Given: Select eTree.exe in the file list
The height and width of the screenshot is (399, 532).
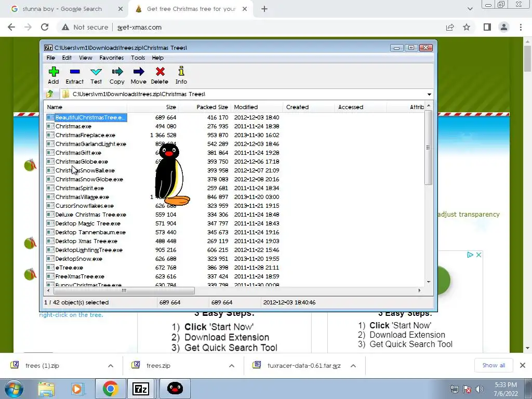Looking at the screenshot, I should [x=69, y=268].
